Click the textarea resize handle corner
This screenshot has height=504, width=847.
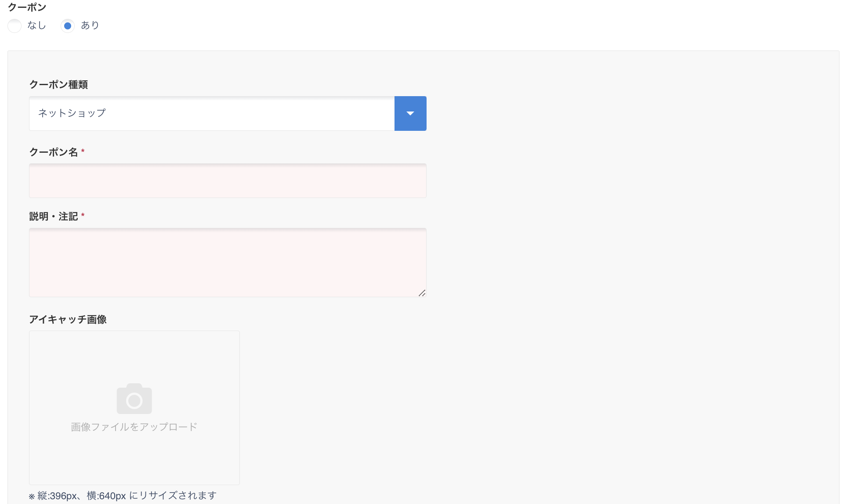coord(422,293)
